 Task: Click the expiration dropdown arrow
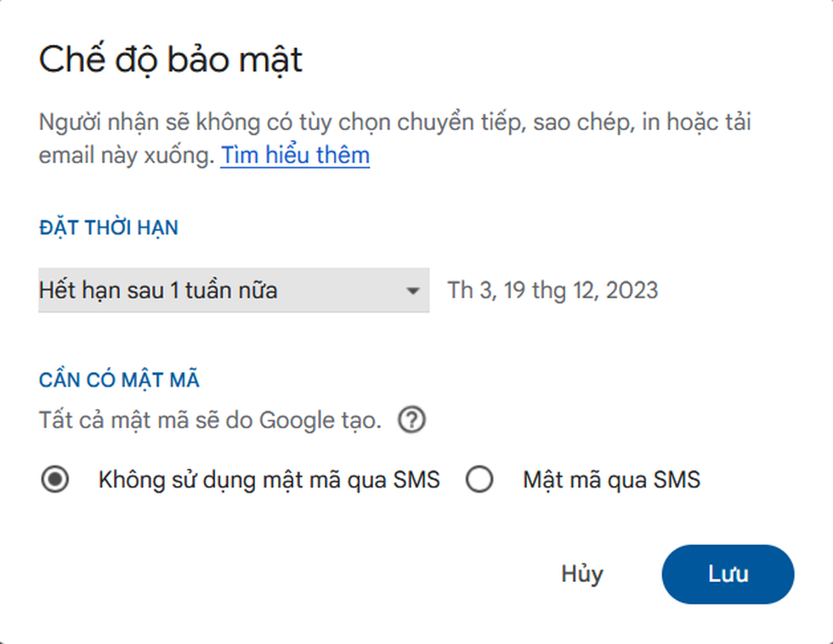point(413,291)
